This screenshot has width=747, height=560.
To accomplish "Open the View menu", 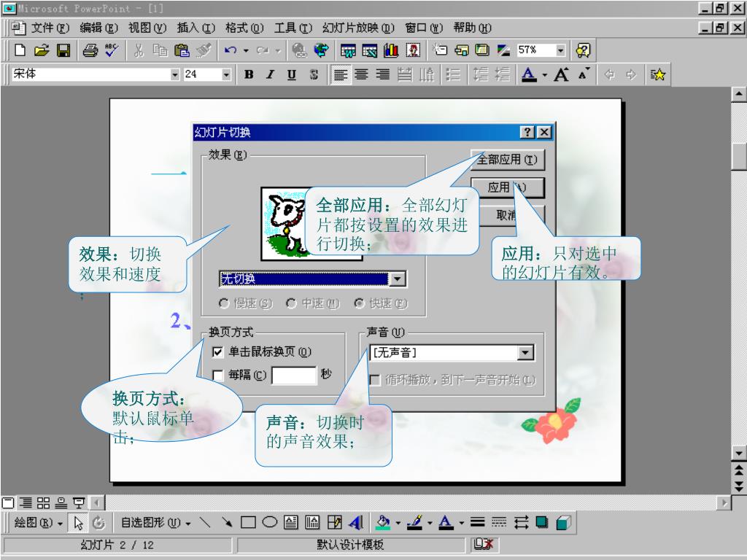I will [x=147, y=28].
